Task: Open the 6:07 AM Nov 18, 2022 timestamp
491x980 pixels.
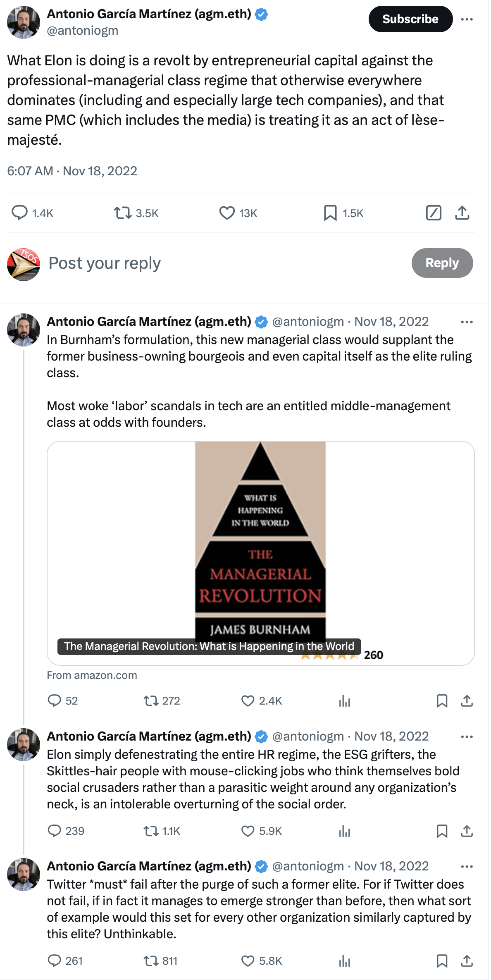Action: 72,171
